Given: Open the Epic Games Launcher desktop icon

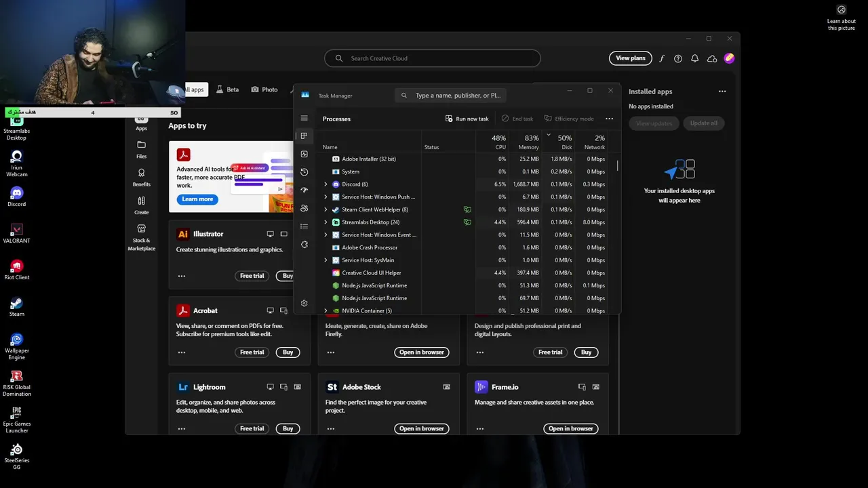Looking at the screenshot, I should pyautogui.click(x=17, y=420).
